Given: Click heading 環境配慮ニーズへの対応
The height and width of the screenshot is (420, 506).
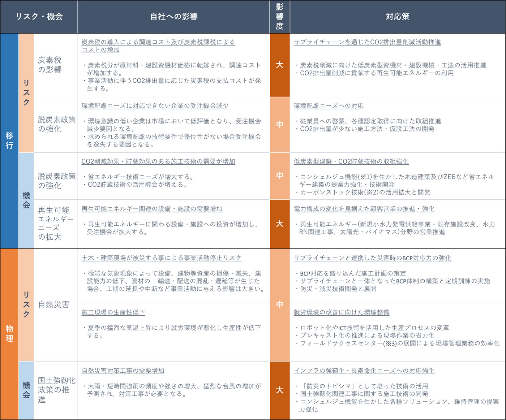Looking at the screenshot, I should click(x=329, y=106).
